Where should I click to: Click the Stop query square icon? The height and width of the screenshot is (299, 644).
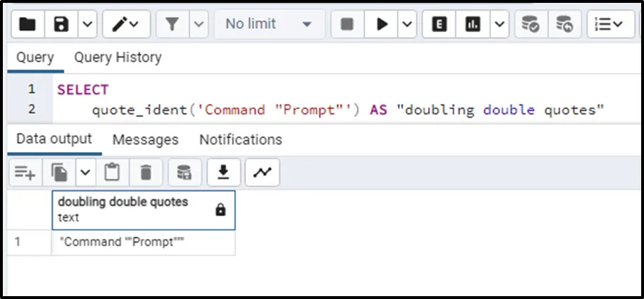[347, 24]
